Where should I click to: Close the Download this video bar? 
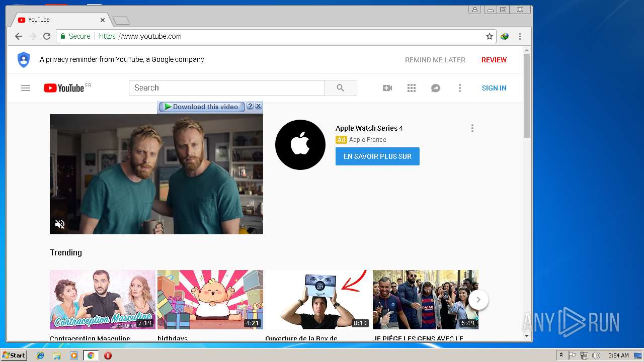point(258,106)
